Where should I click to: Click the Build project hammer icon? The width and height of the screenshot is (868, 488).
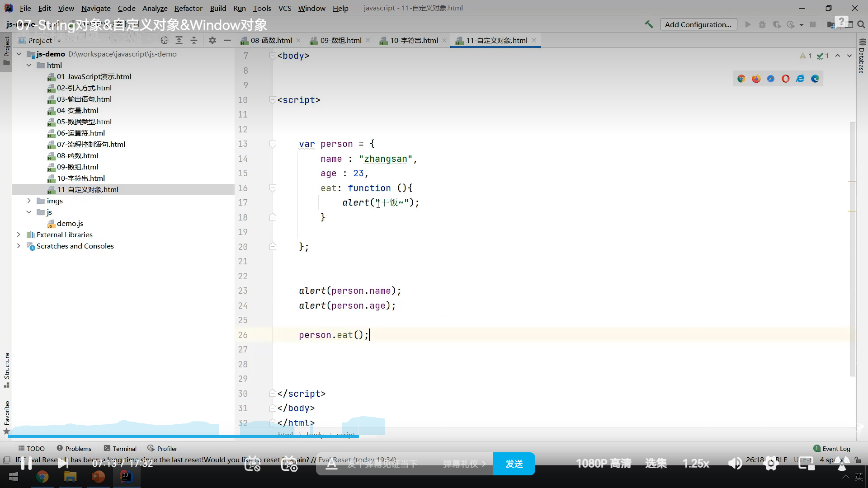click(x=649, y=24)
